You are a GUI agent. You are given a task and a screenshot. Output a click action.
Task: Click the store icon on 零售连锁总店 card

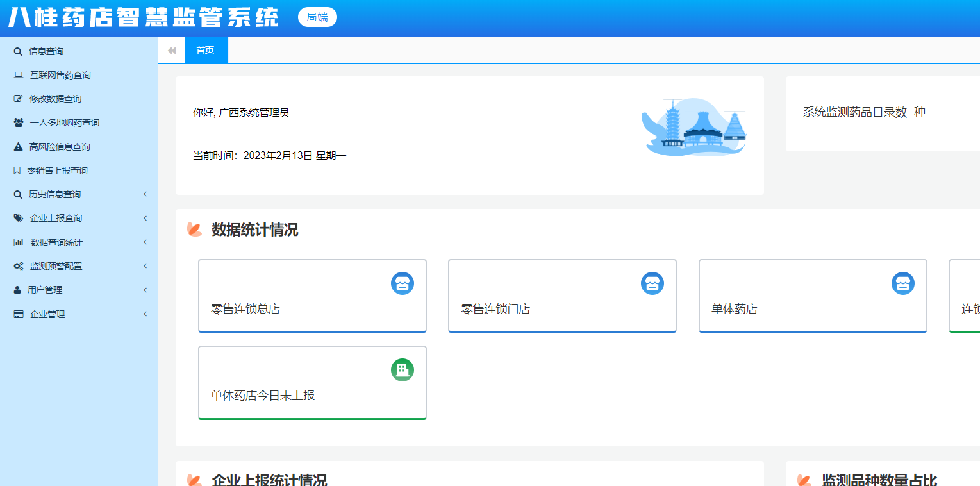(x=403, y=283)
